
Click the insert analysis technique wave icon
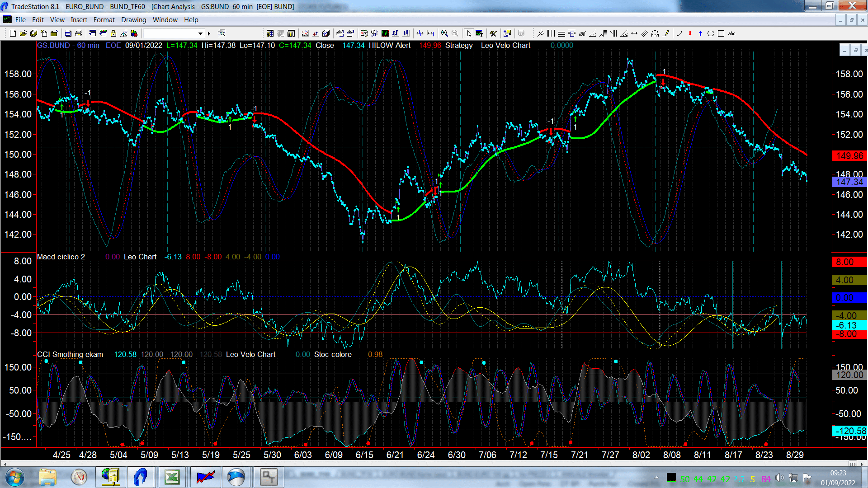pos(305,33)
